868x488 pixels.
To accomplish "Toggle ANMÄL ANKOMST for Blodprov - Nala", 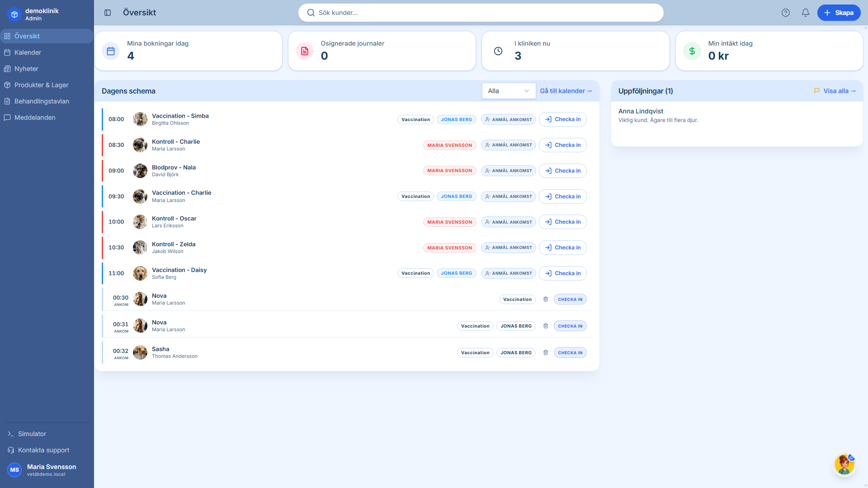I will [x=508, y=170].
